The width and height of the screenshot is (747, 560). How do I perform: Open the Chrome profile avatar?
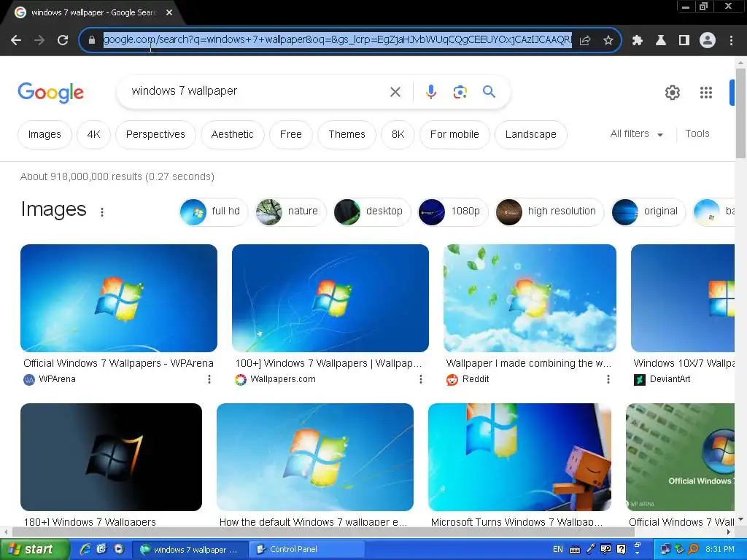pyautogui.click(x=708, y=40)
